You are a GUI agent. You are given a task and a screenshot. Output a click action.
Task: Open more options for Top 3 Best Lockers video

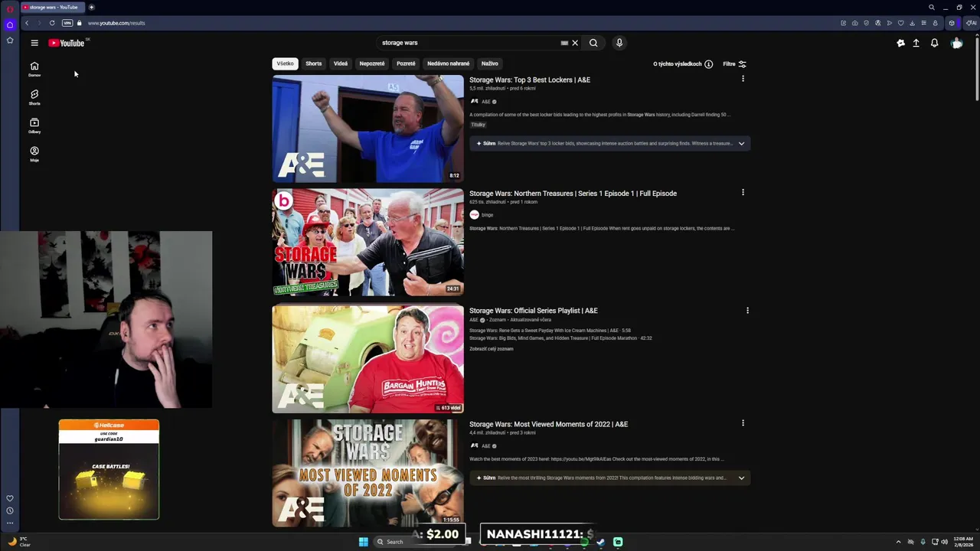tap(743, 79)
